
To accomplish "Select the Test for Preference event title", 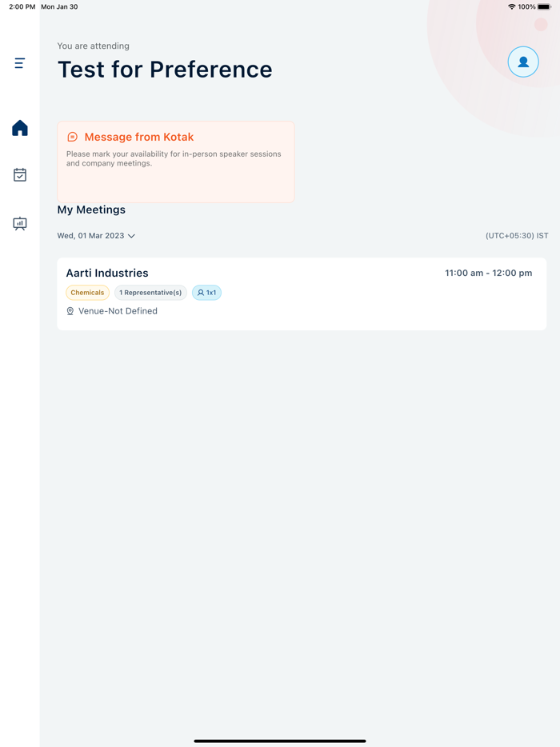I will pyautogui.click(x=164, y=70).
